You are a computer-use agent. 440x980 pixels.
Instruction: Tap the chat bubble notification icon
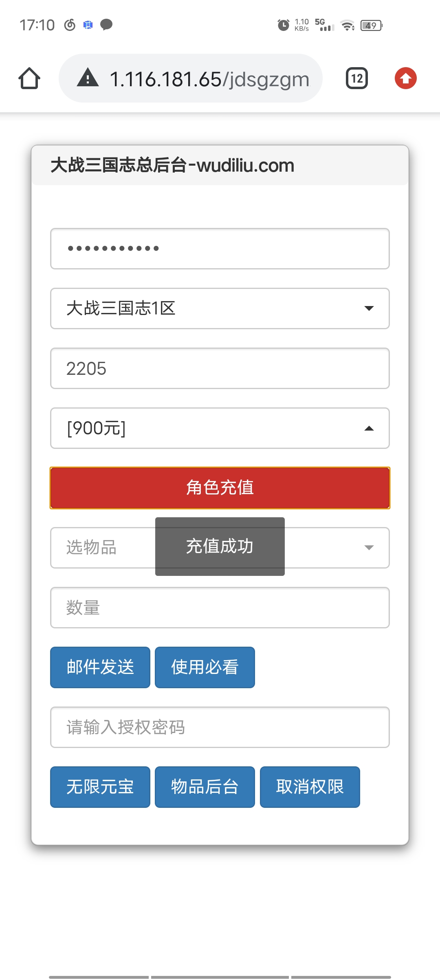(x=106, y=25)
